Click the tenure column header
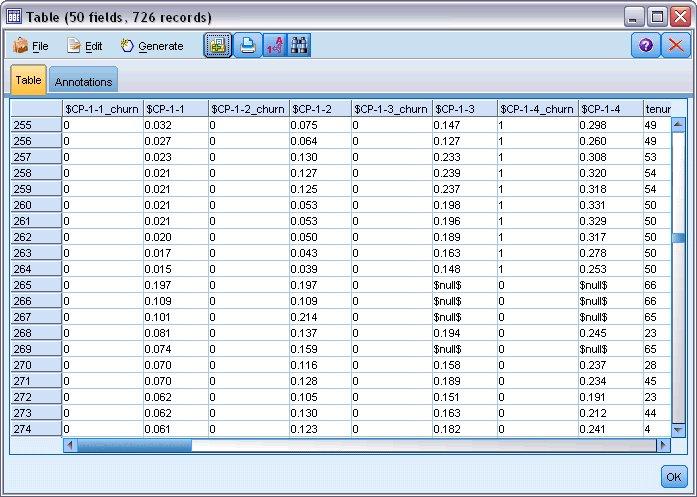 point(657,109)
